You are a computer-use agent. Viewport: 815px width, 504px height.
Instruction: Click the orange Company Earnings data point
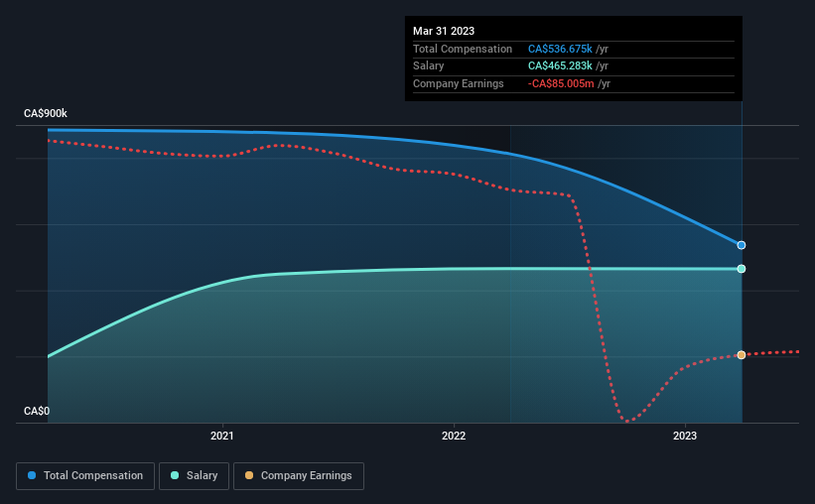coord(742,355)
